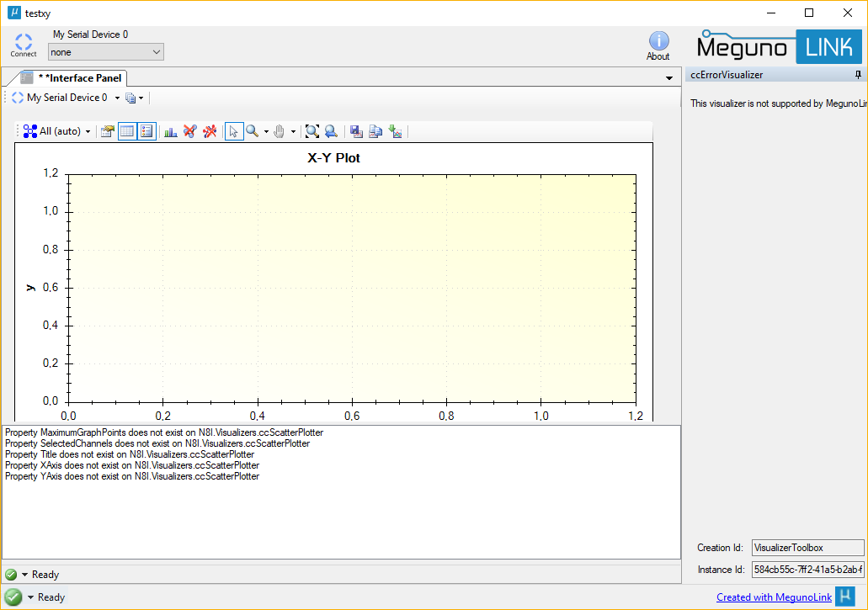868x610 pixels.
Task: Click the testxy application title icon
Action: [x=13, y=13]
